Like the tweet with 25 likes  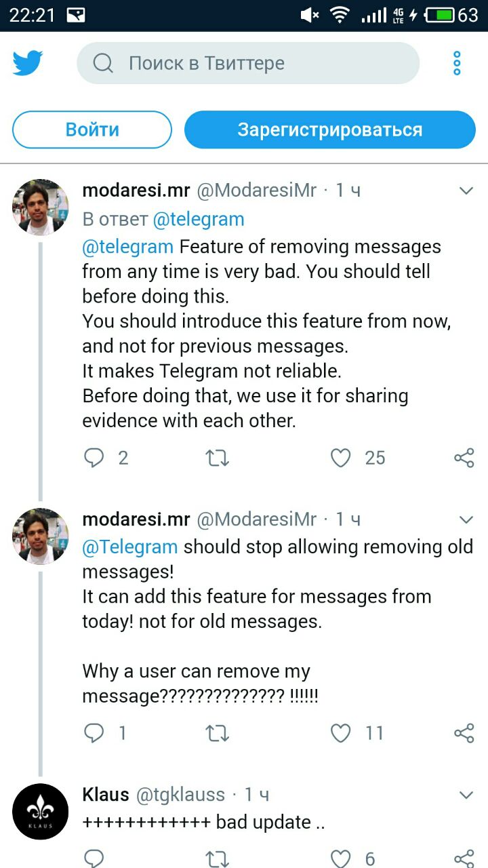click(x=340, y=458)
